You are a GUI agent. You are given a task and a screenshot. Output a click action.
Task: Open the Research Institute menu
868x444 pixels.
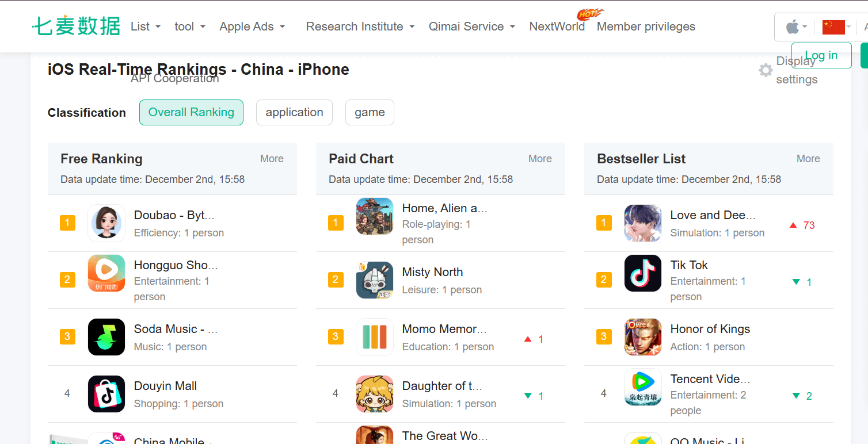click(360, 26)
